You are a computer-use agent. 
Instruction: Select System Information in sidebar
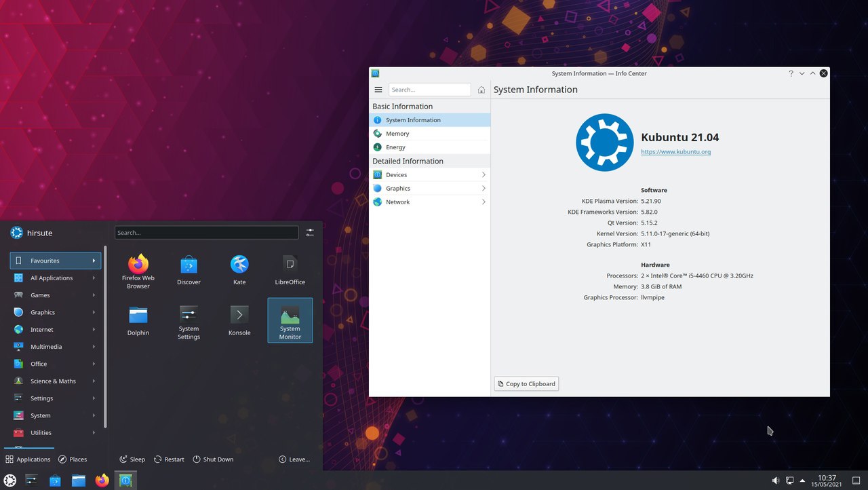tap(430, 120)
